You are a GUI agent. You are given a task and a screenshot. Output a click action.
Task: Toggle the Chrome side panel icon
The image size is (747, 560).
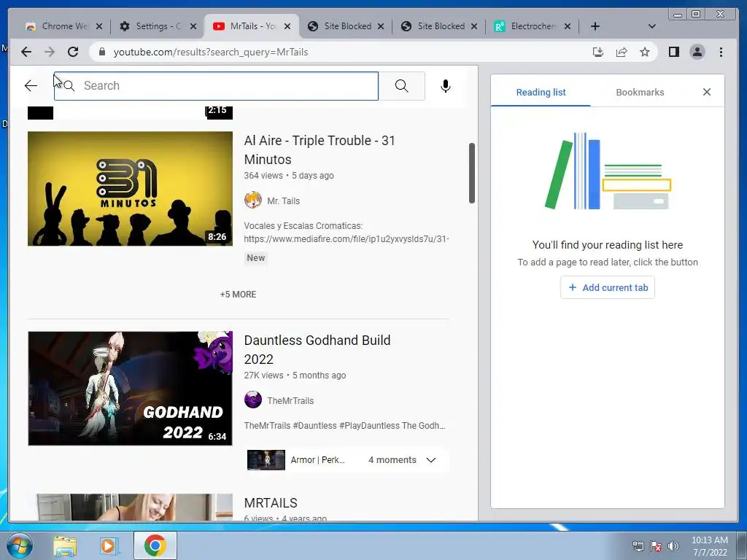(x=673, y=52)
